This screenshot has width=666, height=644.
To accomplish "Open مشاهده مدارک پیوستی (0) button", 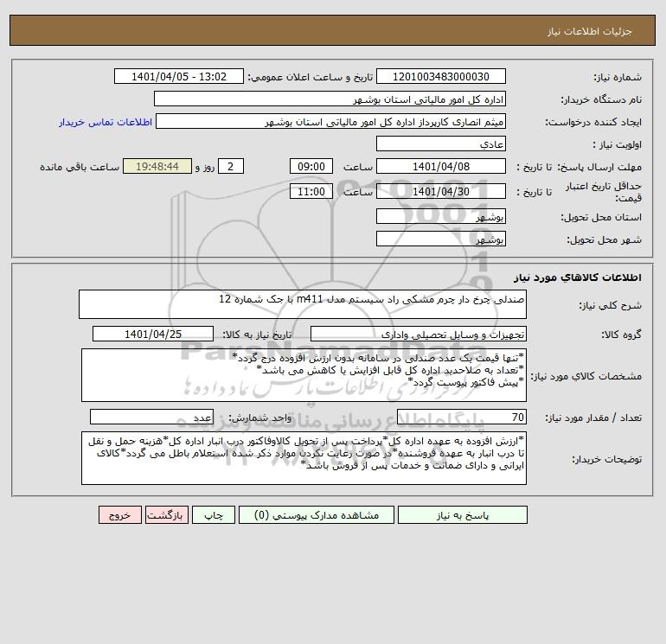I will pyautogui.click(x=317, y=515).
